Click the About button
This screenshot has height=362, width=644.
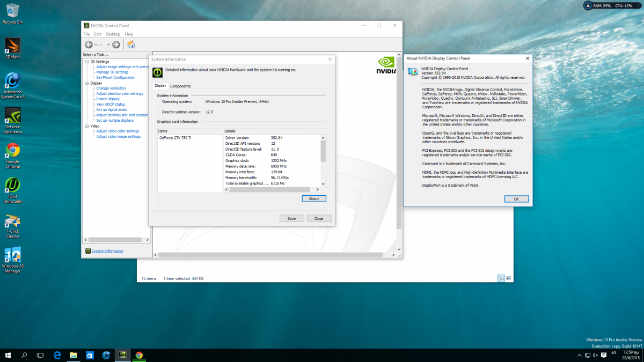point(314,198)
